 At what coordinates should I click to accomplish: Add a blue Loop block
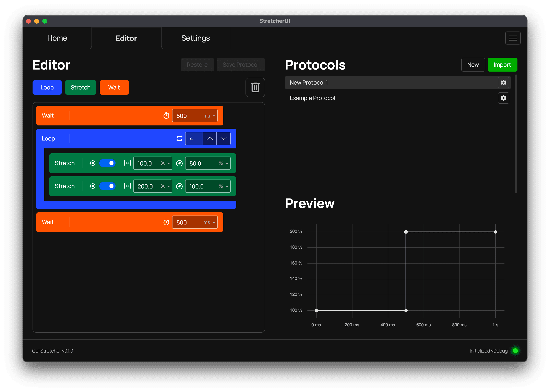tap(47, 87)
